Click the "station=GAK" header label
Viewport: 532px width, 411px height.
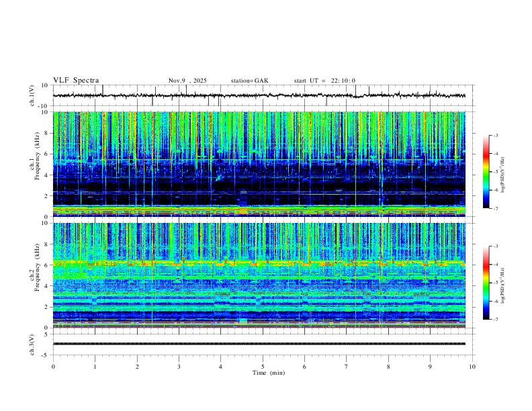click(x=249, y=81)
